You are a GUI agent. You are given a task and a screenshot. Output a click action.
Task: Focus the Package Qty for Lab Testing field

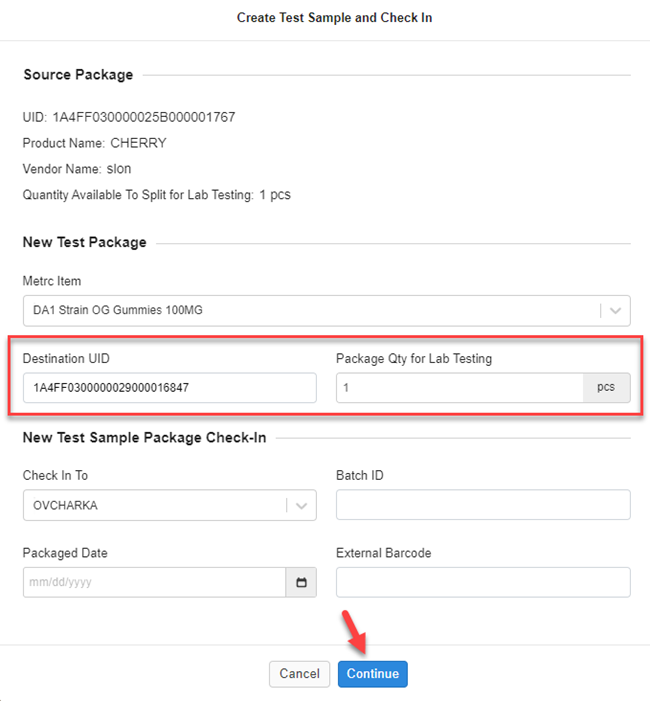(459, 388)
